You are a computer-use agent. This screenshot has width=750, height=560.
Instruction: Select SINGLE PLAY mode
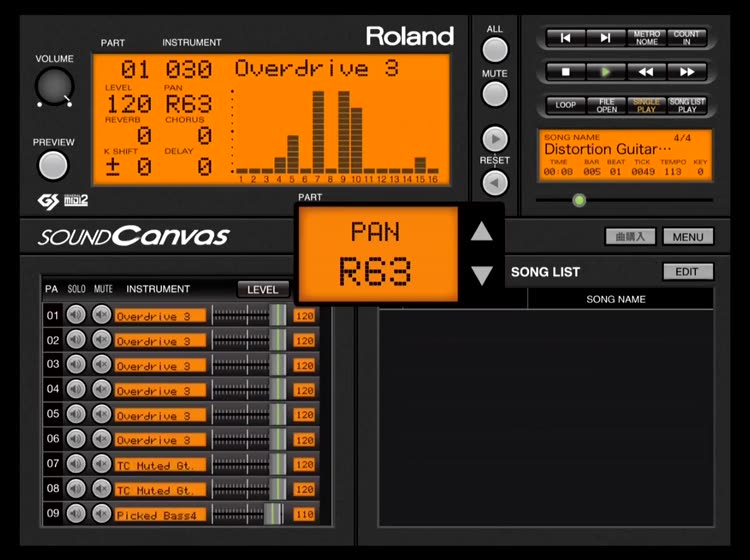pyautogui.click(x=646, y=105)
